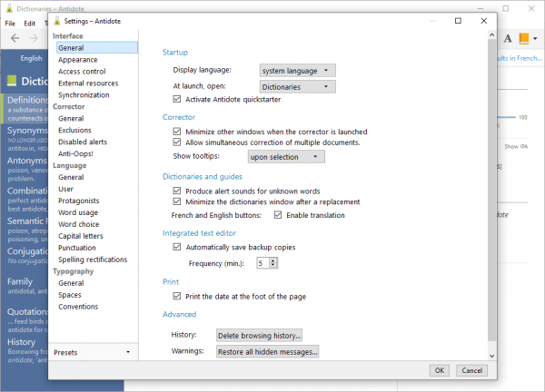The image size is (545, 392).
Task: Select Disabled alerts settings
Action: pyautogui.click(x=83, y=142)
